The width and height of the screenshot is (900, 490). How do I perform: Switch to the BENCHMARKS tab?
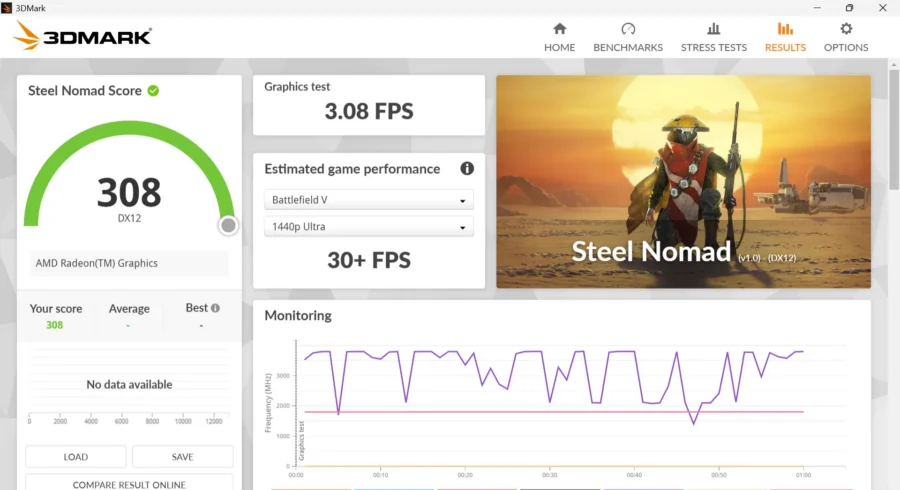(x=627, y=38)
